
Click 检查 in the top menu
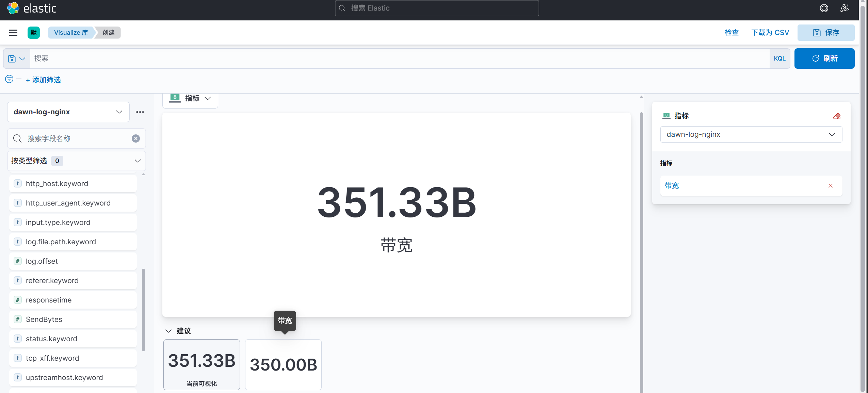pos(732,33)
